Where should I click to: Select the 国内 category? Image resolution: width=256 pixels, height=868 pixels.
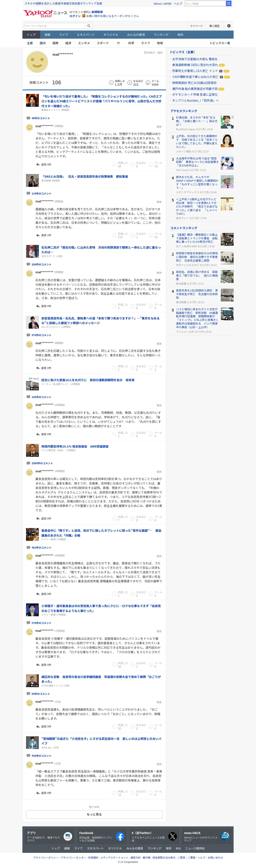click(43, 43)
